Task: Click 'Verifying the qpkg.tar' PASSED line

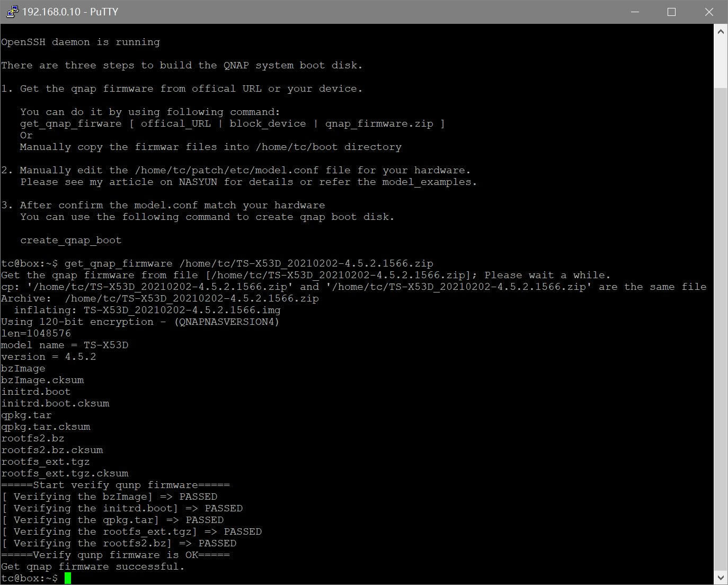Action: click(112, 520)
